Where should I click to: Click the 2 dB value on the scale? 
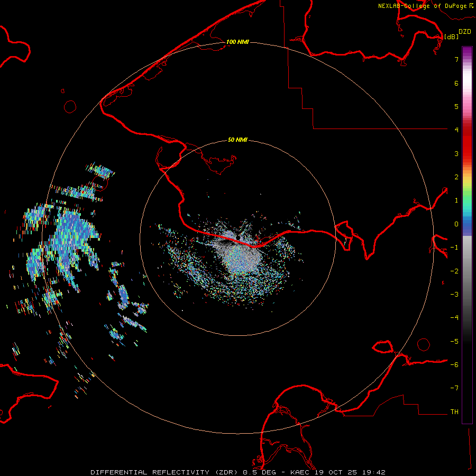click(456, 177)
